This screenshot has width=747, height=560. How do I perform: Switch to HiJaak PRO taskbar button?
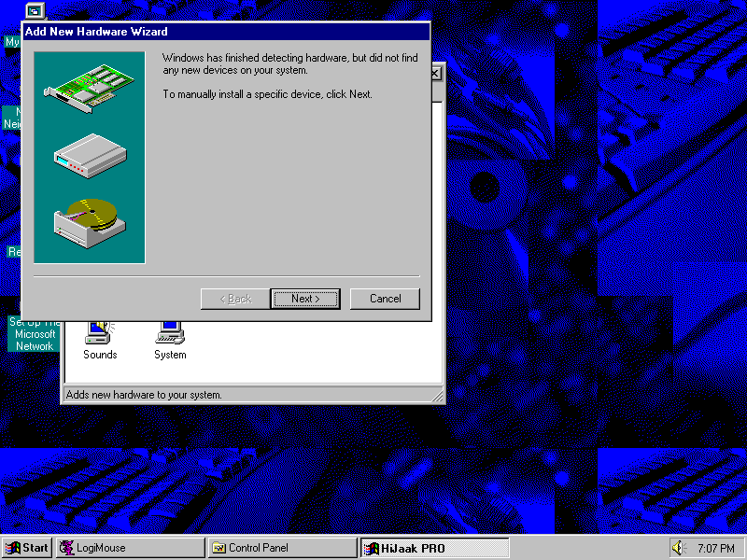(434, 548)
